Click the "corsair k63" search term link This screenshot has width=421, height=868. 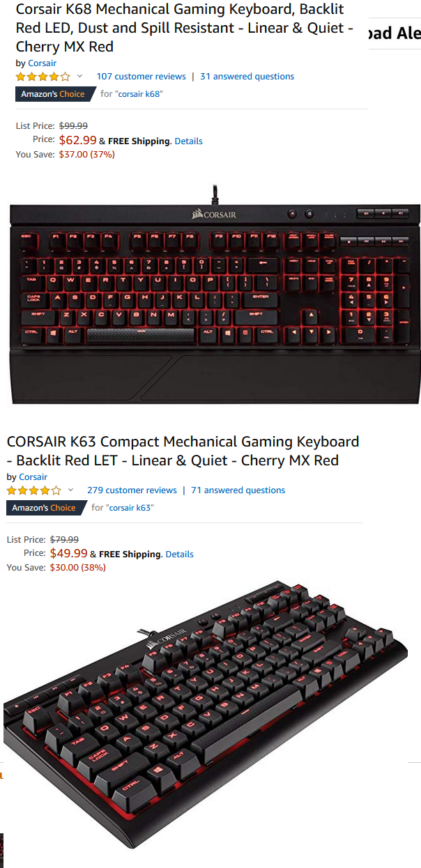pyautogui.click(x=129, y=508)
